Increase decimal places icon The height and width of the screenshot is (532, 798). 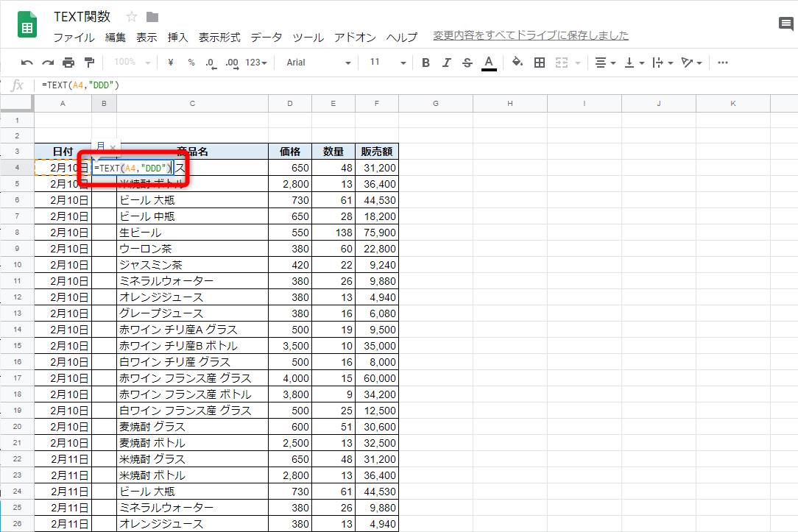232,63
